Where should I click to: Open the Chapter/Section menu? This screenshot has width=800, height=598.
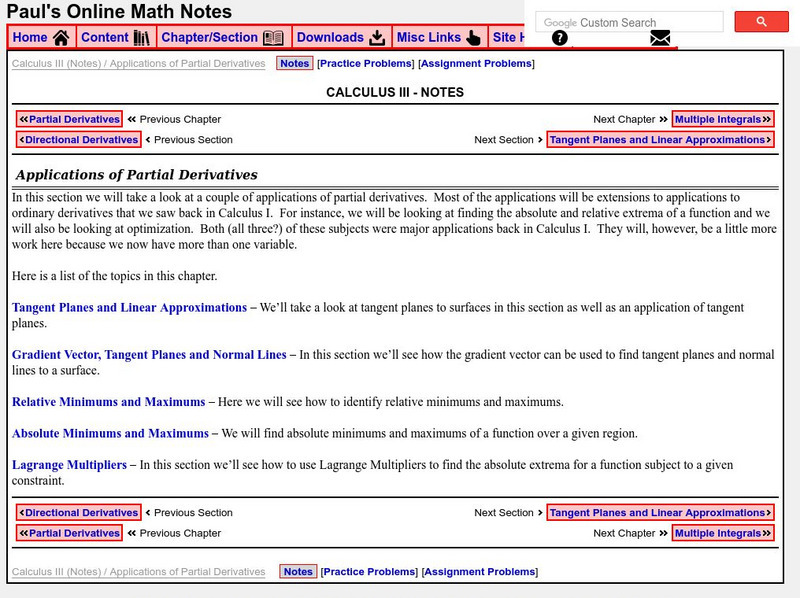click(x=224, y=37)
